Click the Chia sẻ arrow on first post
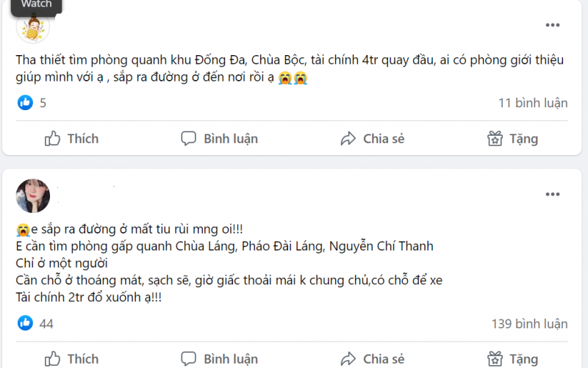The image size is (588, 368). coord(348,139)
